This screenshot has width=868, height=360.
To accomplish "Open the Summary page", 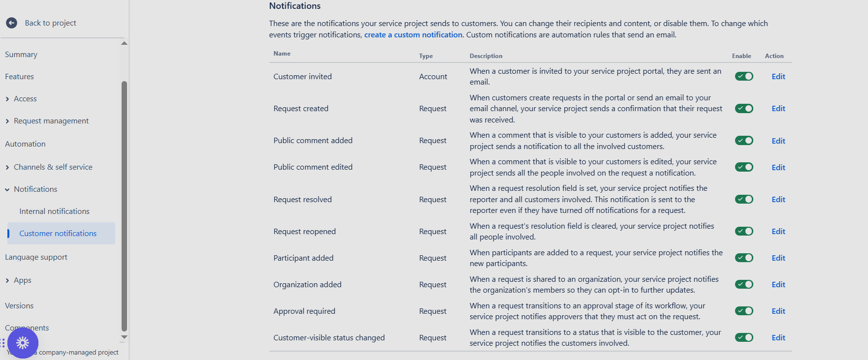I will (21, 54).
